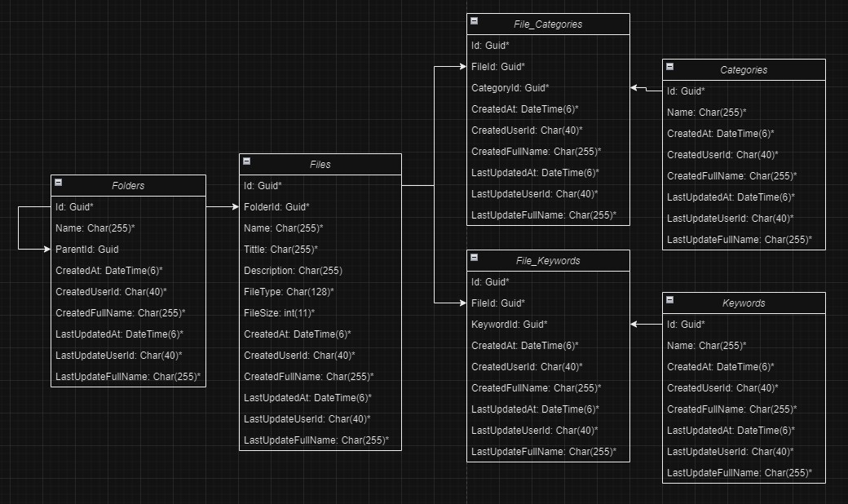Select Description: Char(255) row in Files
Image resolution: width=848 pixels, height=504 pixels.
pyautogui.click(x=320, y=271)
